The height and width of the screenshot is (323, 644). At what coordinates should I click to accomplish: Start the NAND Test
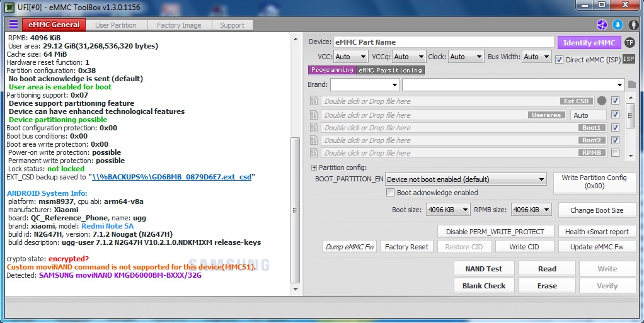[x=484, y=269]
